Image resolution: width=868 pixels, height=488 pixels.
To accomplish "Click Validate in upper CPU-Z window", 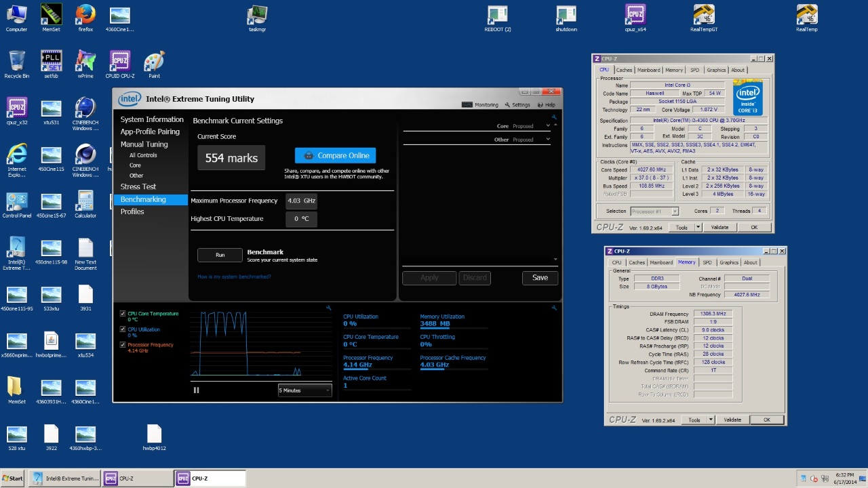I will pos(719,228).
